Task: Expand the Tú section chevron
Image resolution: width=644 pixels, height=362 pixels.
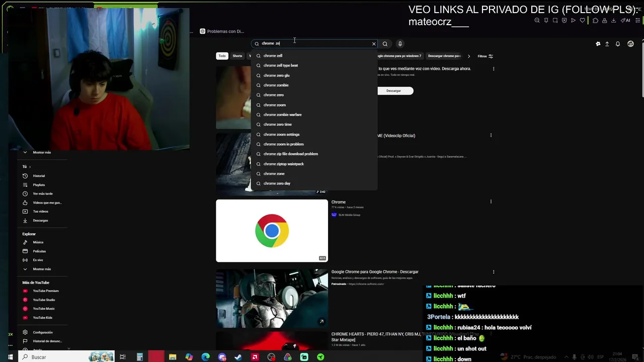Action: pyautogui.click(x=30, y=167)
